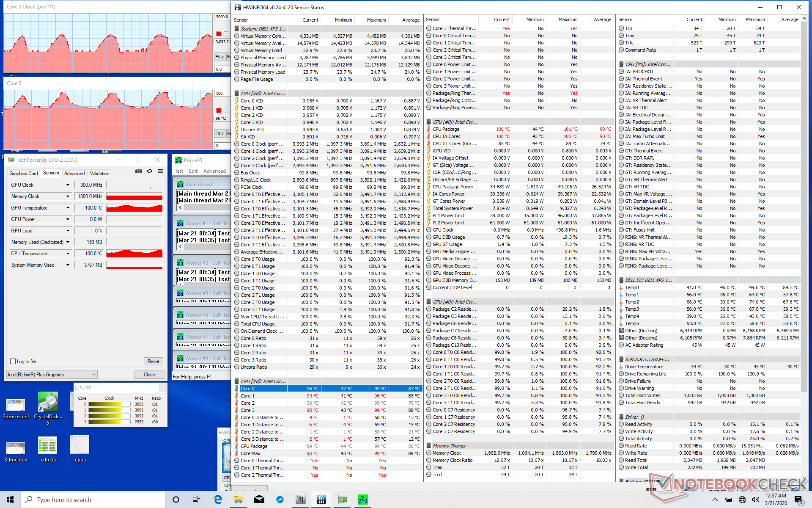
Task: Enable the Log to file checkbox
Action: pyautogui.click(x=13, y=362)
